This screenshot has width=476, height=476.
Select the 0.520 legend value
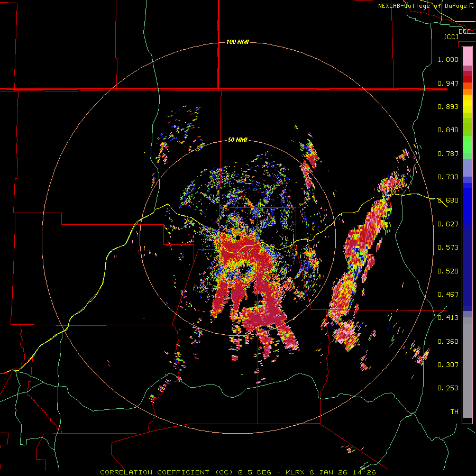pos(448,271)
